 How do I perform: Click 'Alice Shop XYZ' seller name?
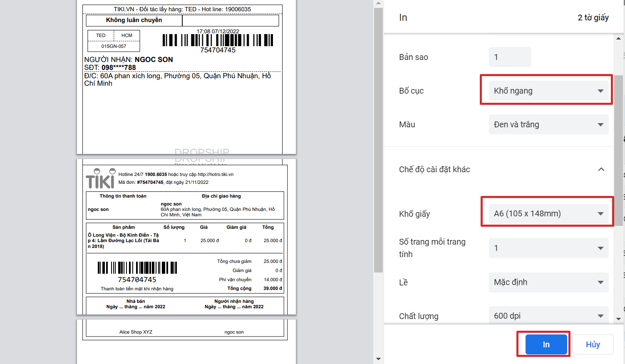click(x=136, y=332)
